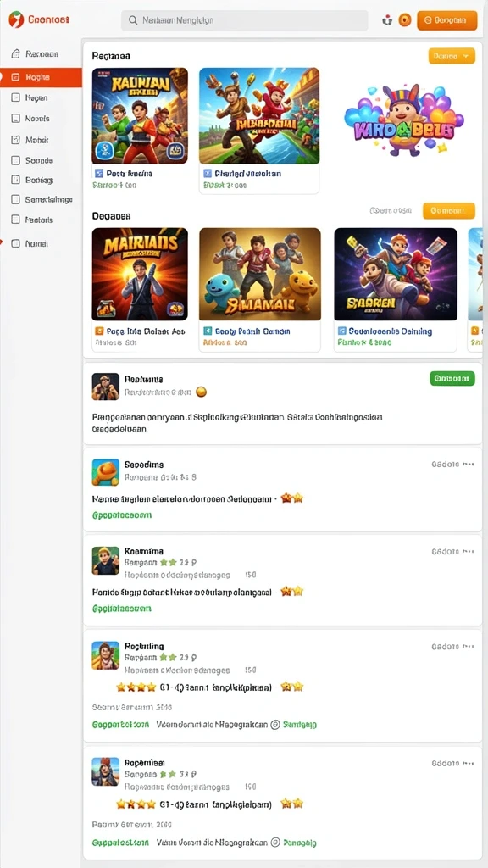The image size is (488, 868).
Task: Click the red-orange logo icon at top left
Action: 17,20
